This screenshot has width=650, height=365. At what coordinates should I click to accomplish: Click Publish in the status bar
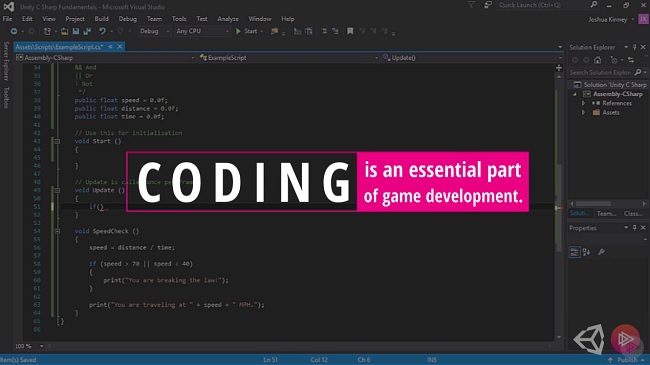(627, 360)
